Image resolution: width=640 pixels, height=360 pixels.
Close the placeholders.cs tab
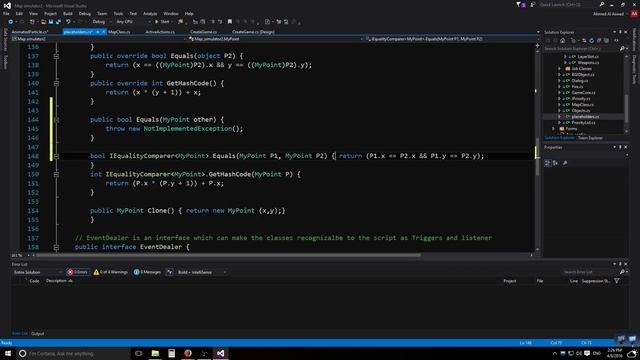pyautogui.click(x=104, y=32)
